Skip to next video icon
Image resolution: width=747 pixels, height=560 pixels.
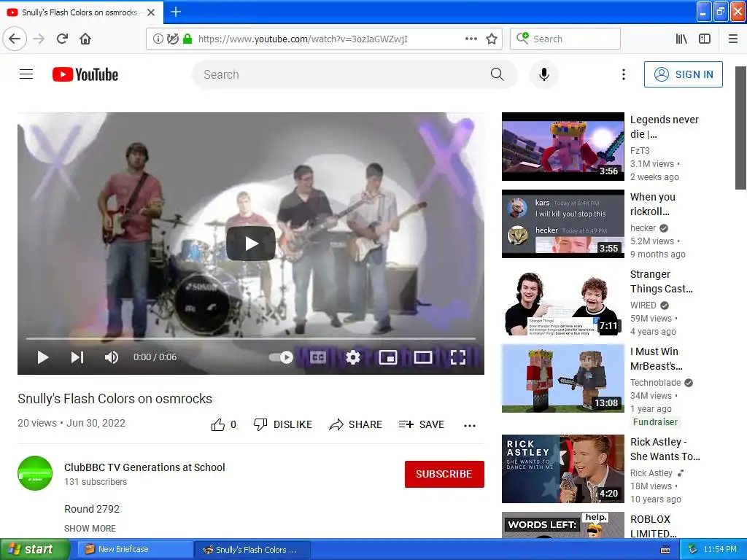77,357
